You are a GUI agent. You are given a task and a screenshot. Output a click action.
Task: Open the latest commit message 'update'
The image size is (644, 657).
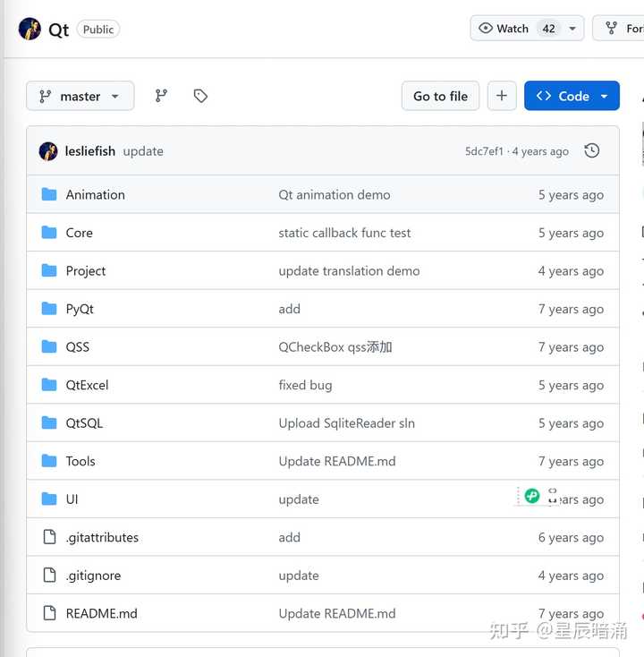click(143, 151)
